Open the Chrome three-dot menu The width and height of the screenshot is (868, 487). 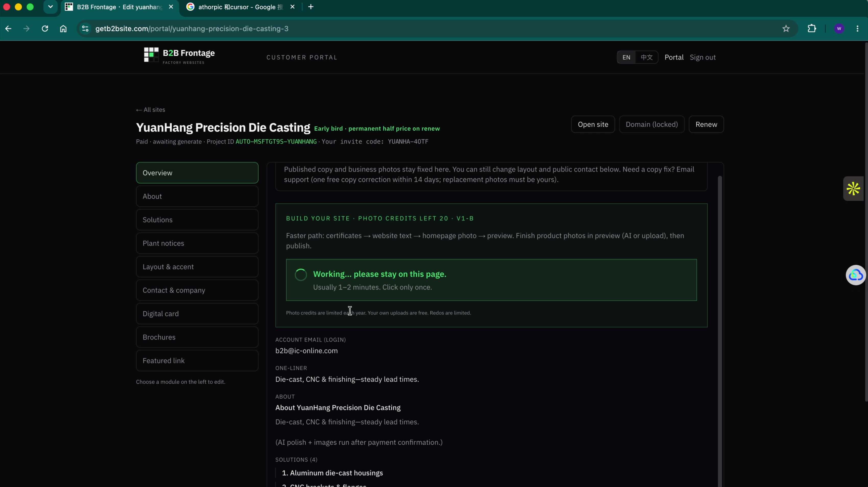857,29
